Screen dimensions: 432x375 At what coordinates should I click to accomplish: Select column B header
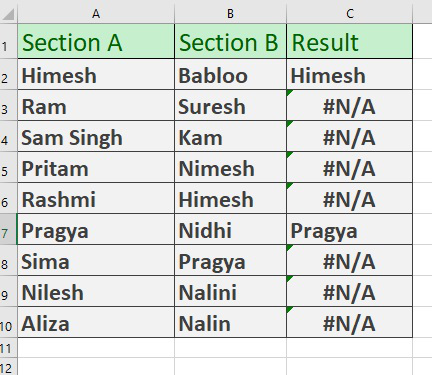pyautogui.click(x=230, y=14)
